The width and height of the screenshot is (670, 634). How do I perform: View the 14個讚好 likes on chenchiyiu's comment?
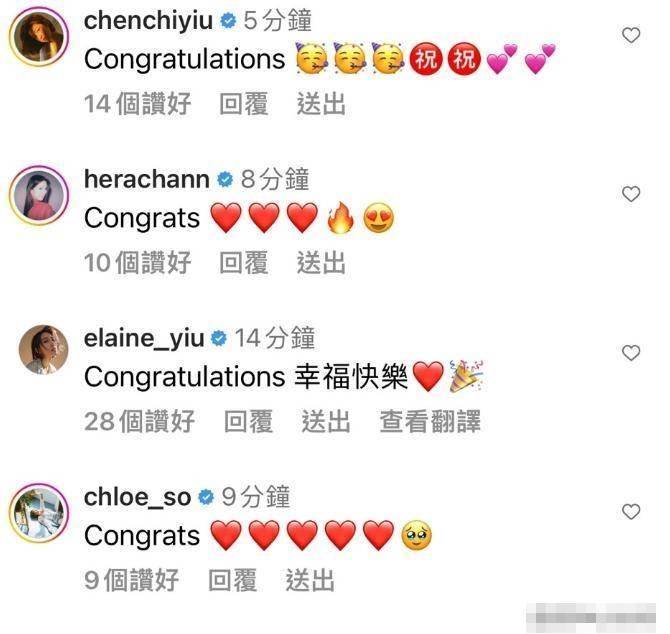pyautogui.click(x=138, y=104)
